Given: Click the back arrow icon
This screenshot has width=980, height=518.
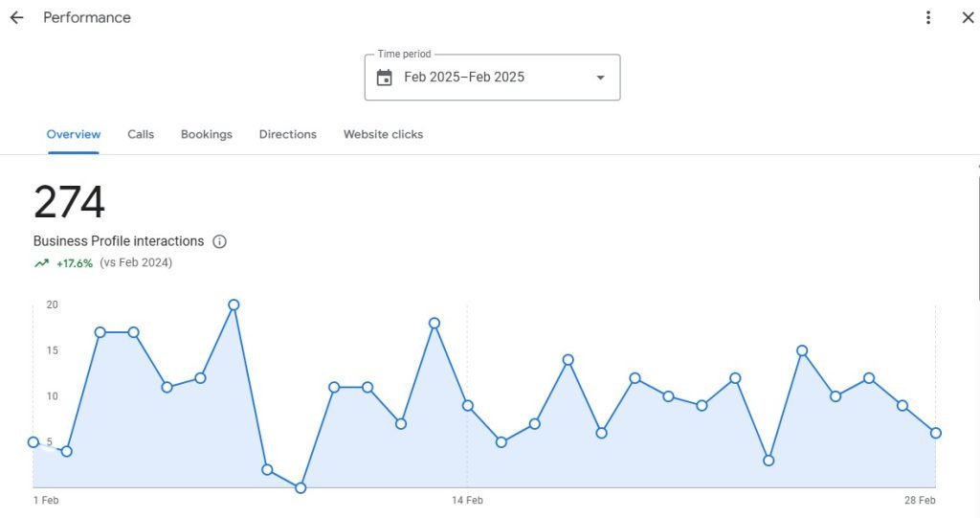Looking at the screenshot, I should (x=16, y=17).
